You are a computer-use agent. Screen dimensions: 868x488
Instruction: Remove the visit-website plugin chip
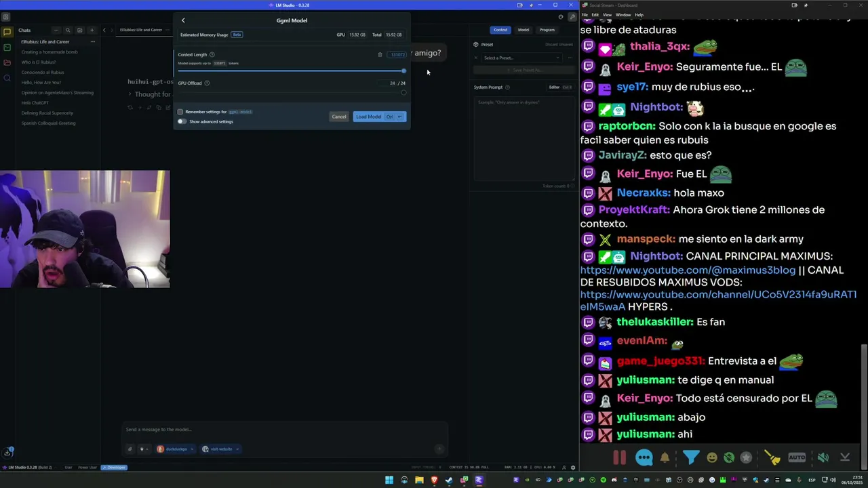click(237, 449)
